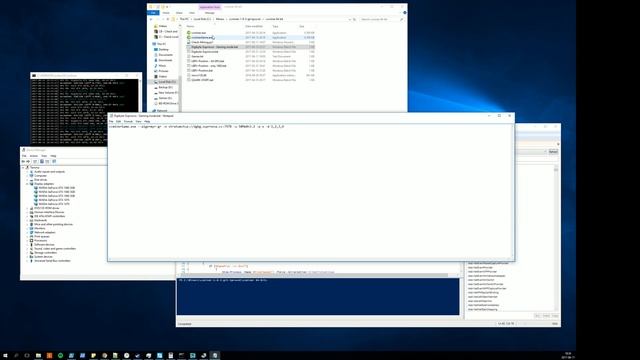Click the help icon in File Explorer ribbon
Screen dimensions: 640x360
click(x=404, y=13)
